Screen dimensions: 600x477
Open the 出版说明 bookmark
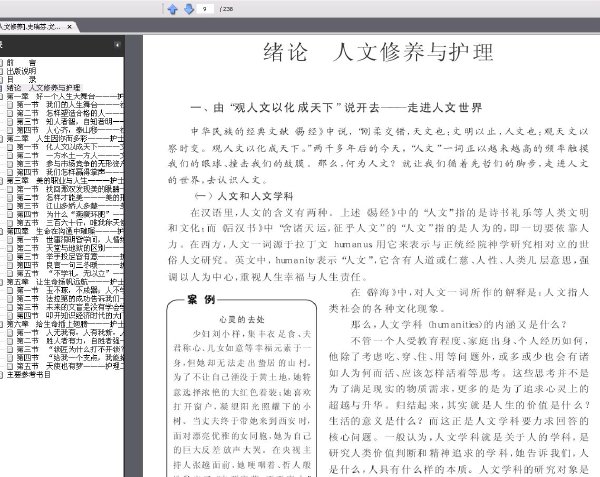point(21,71)
